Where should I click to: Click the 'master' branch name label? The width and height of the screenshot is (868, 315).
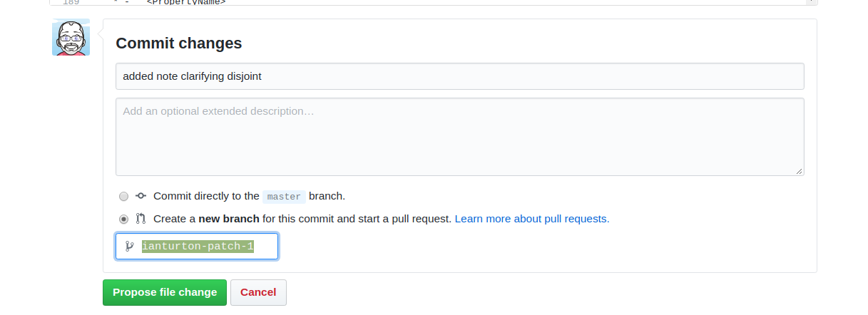pyautogui.click(x=284, y=197)
